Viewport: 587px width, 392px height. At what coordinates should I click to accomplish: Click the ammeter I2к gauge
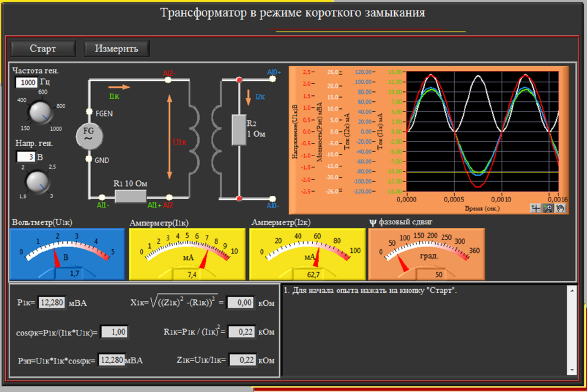[x=307, y=254]
